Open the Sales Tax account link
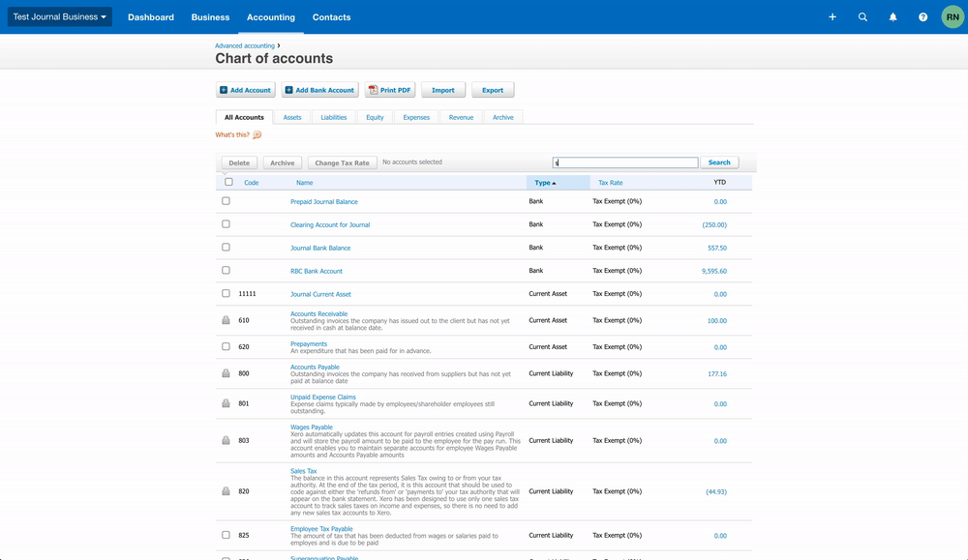The image size is (968, 560). pyautogui.click(x=301, y=471)
